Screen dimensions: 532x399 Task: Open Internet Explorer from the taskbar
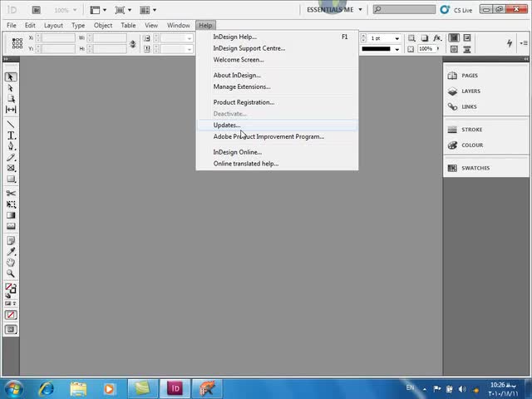46,388
